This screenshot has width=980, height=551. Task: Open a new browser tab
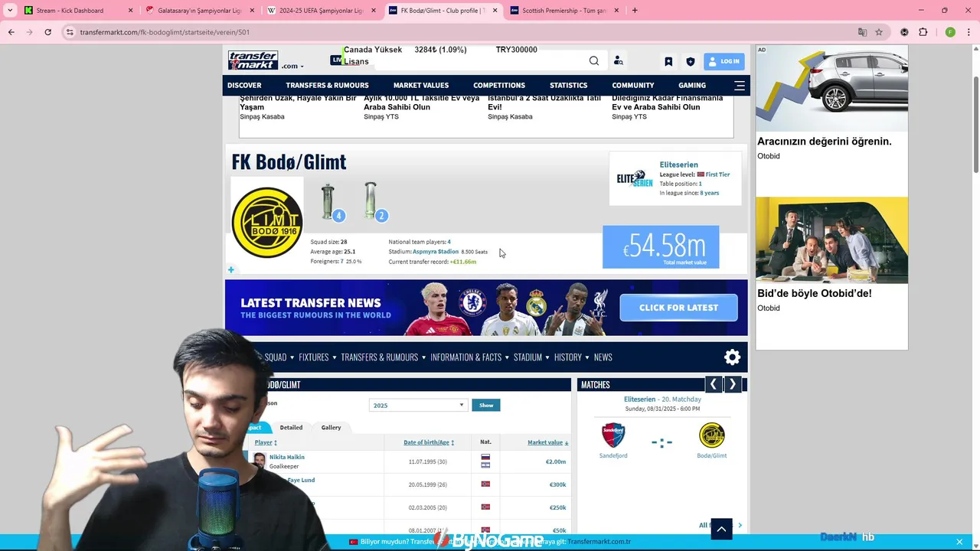pos(635,11)
